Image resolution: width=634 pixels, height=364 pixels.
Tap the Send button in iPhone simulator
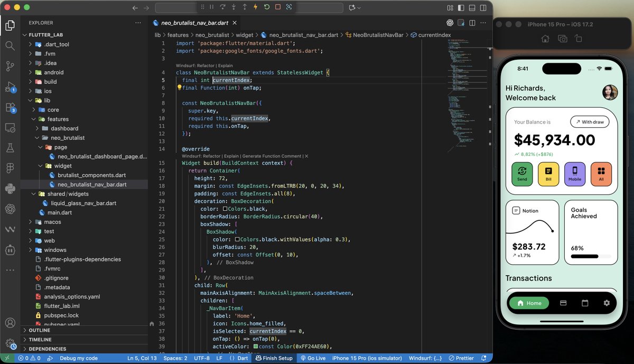[522, 174]
